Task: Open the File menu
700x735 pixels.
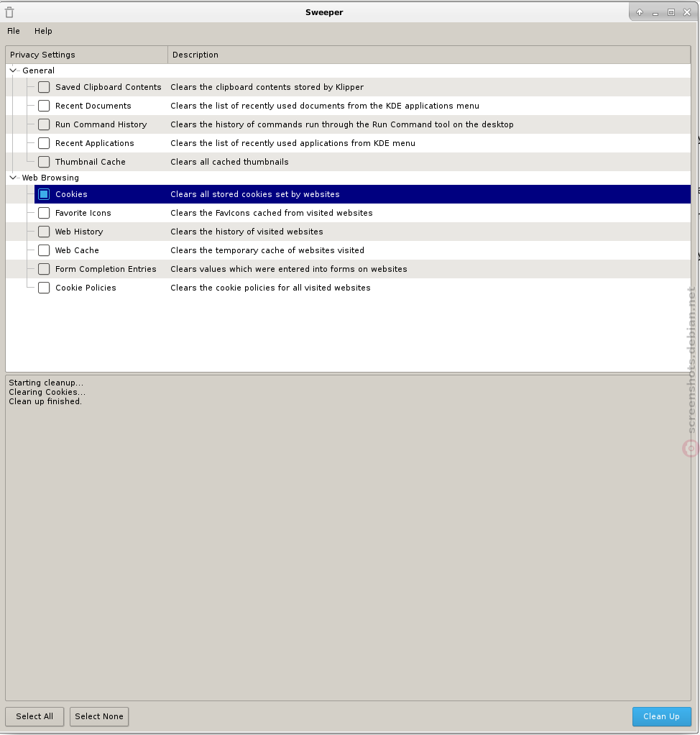Action: click(x=14, y=31)
